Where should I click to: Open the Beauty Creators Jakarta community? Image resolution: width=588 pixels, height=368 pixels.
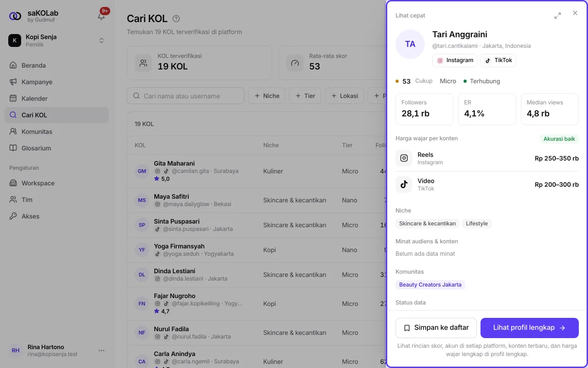click(x=430, y=285)
